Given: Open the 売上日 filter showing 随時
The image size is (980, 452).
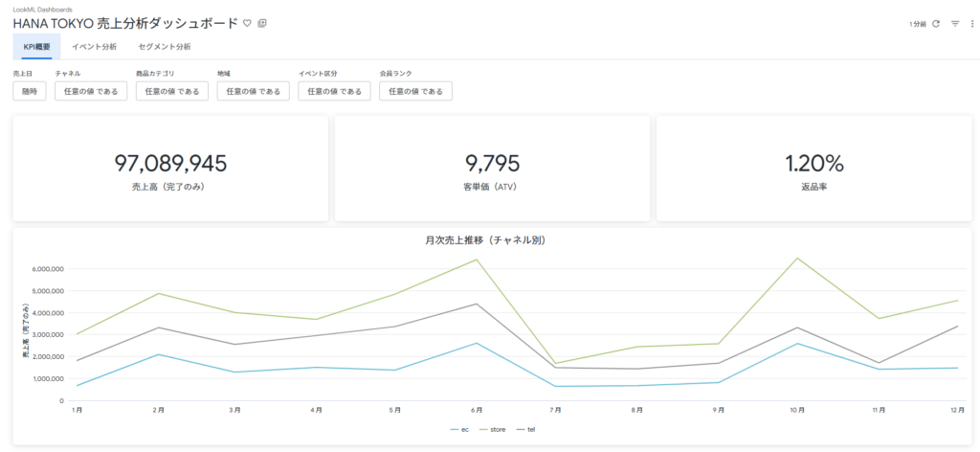Looking at the screenshot, I should tap(30, 91).
